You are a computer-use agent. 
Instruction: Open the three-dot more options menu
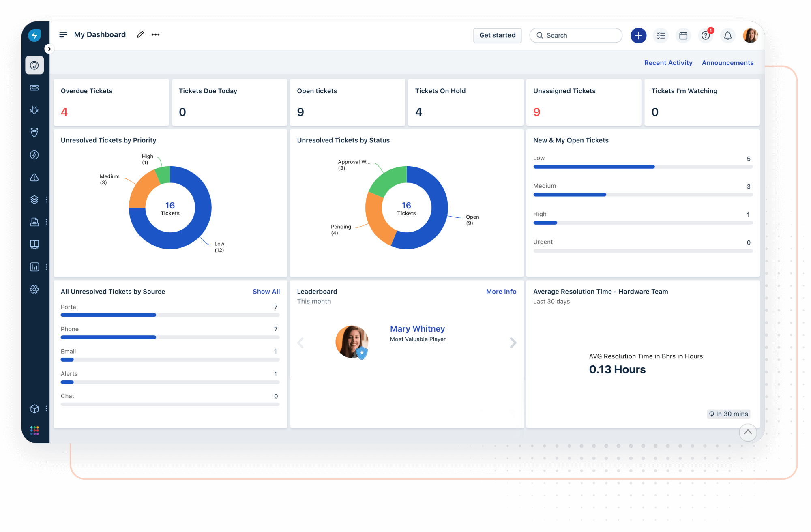pyautogui.click(x=155, y=34)
